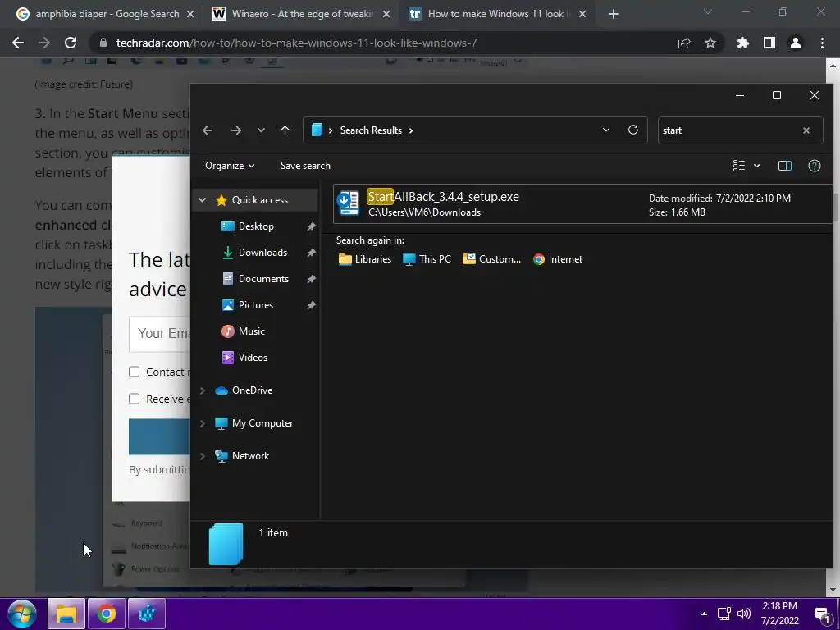Click the StartAllBack installer file icon
The image size is (840, 630).
click(348, 203)
